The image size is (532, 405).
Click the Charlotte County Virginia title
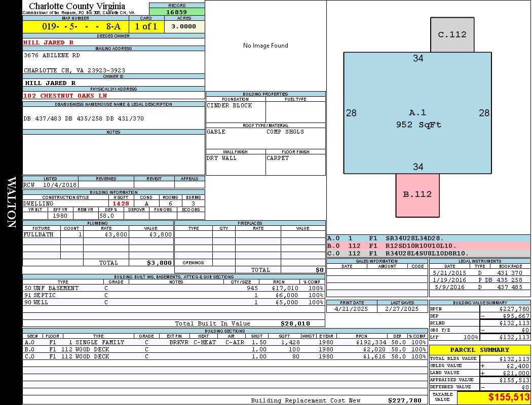[77, 6]
